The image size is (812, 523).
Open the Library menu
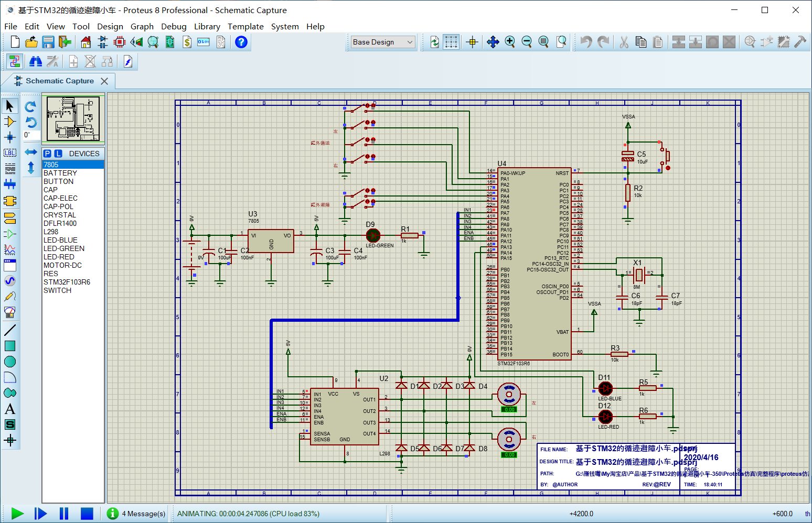tap(207, 26)
